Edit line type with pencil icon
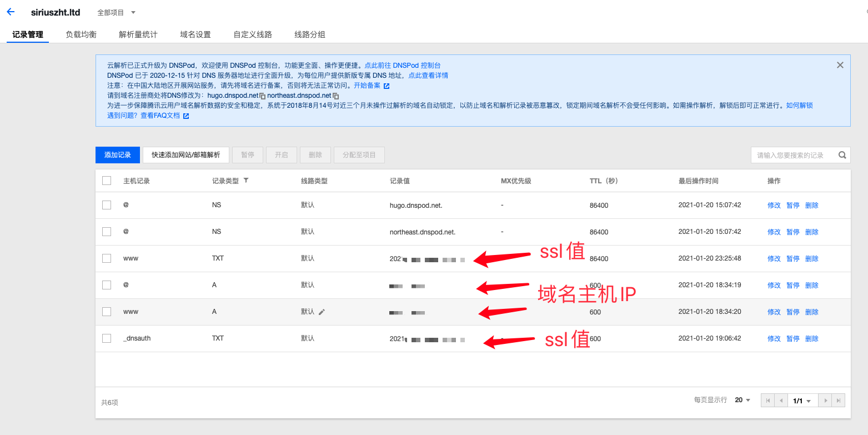 click(322, 312)
